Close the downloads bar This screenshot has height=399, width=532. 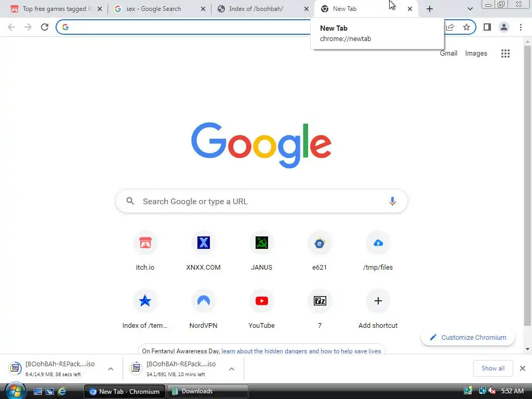click(523, 368)
